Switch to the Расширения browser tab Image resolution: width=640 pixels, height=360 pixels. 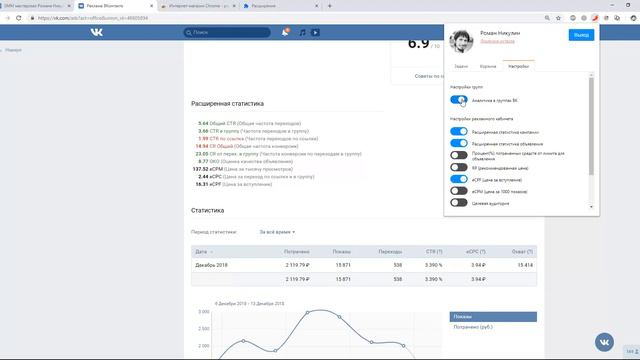coord(281,6)
